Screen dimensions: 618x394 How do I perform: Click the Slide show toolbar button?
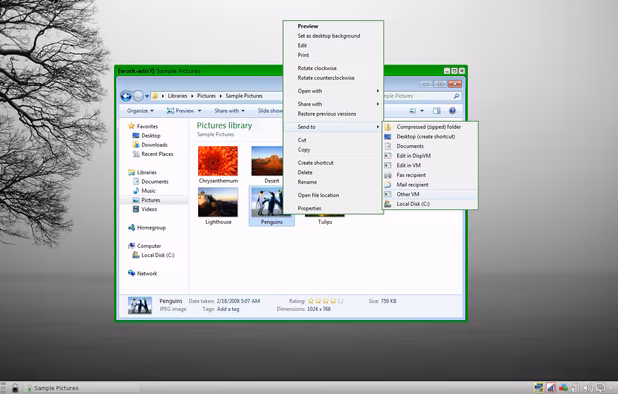click(270, 111)
